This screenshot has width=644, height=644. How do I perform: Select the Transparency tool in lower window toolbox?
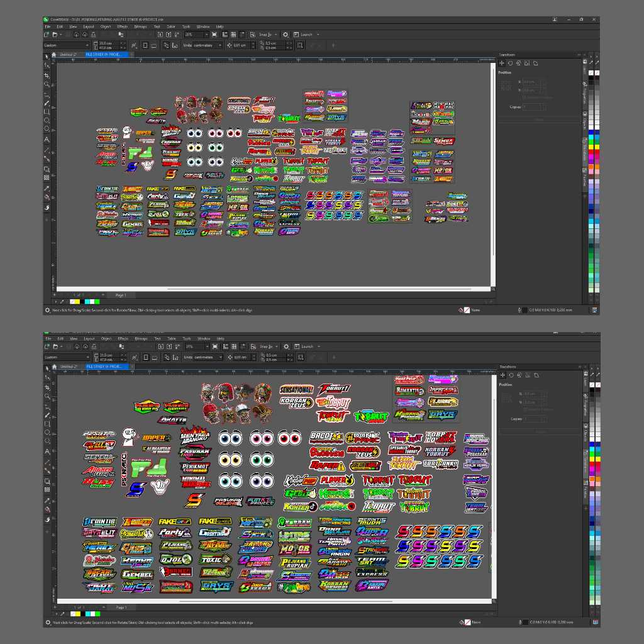[47, 490]
